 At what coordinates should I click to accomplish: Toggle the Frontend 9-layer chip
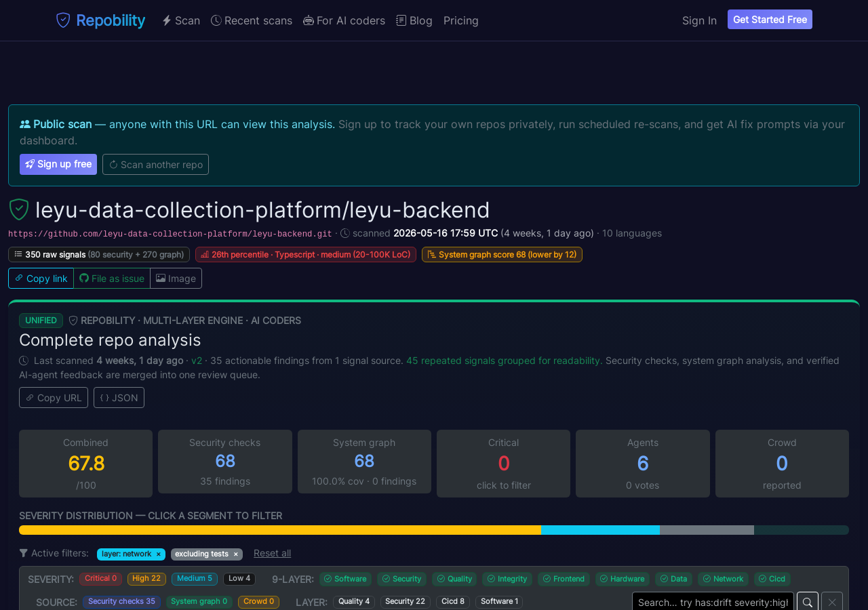coord(564,579)
